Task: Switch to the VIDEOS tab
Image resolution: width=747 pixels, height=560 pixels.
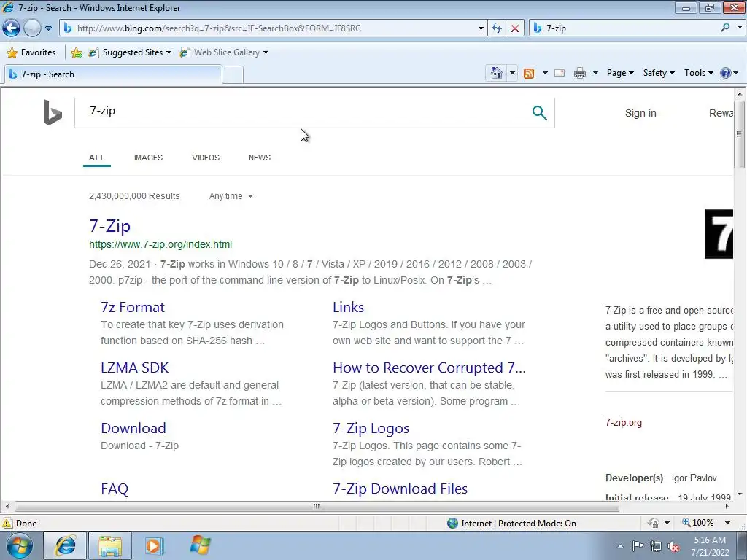Action: click(205, 157)
